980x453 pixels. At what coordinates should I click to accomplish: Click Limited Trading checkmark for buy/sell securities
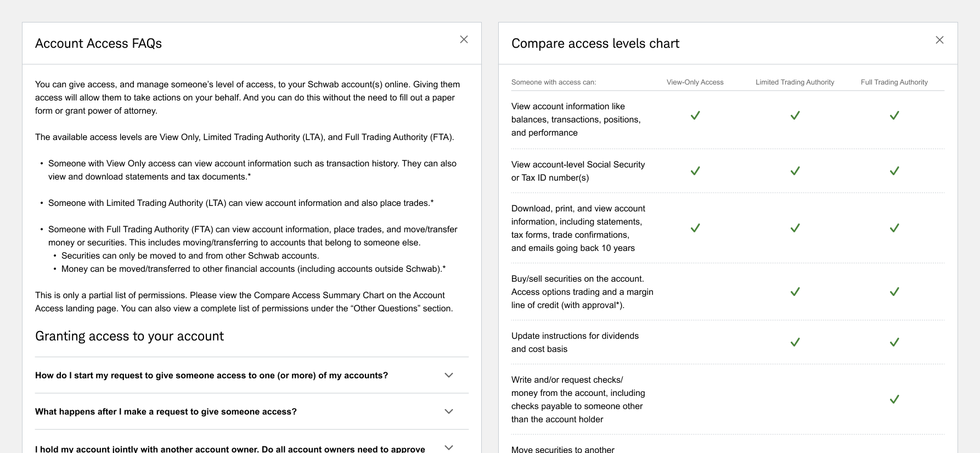795,292
